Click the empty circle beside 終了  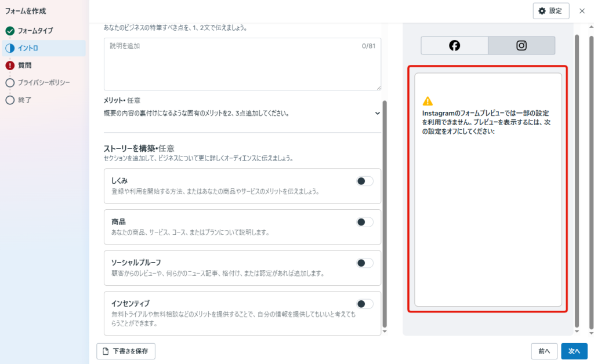(x=8, y=100)
